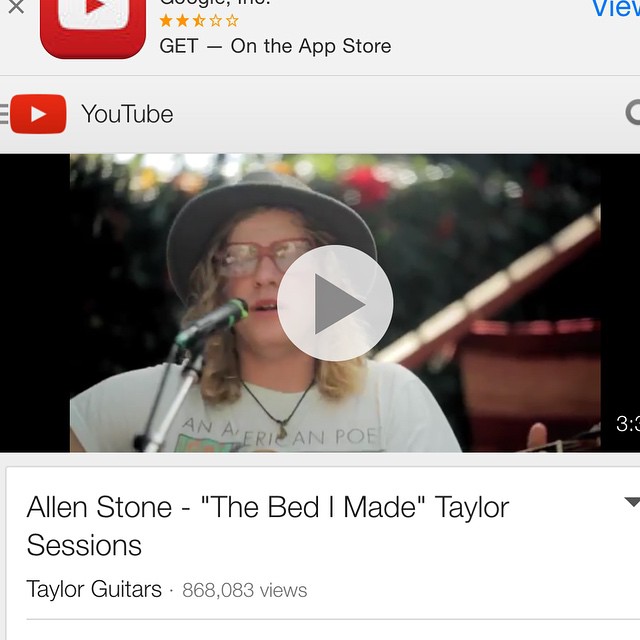Image resolution: width=640 pixels, height=640 pixels.
Task: Tap the 'The Bed I Made' video title
Action: point(268,526)
